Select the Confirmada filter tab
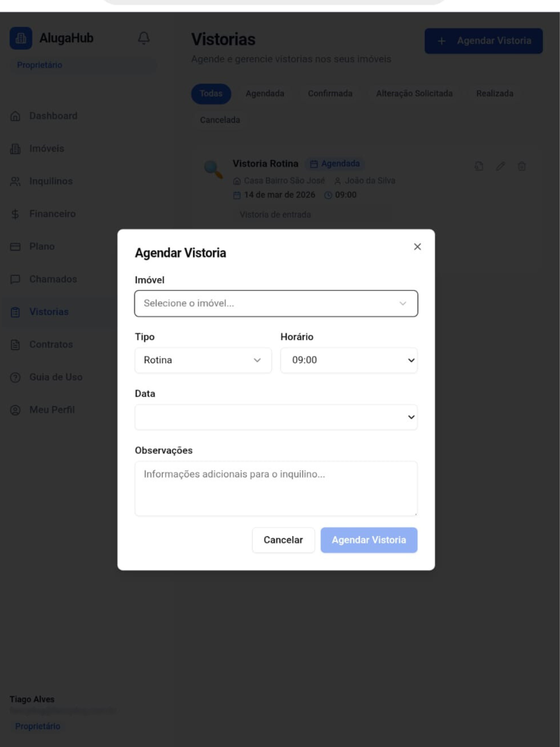This screenshot has height=747, width=560. (x=330, y=94)
